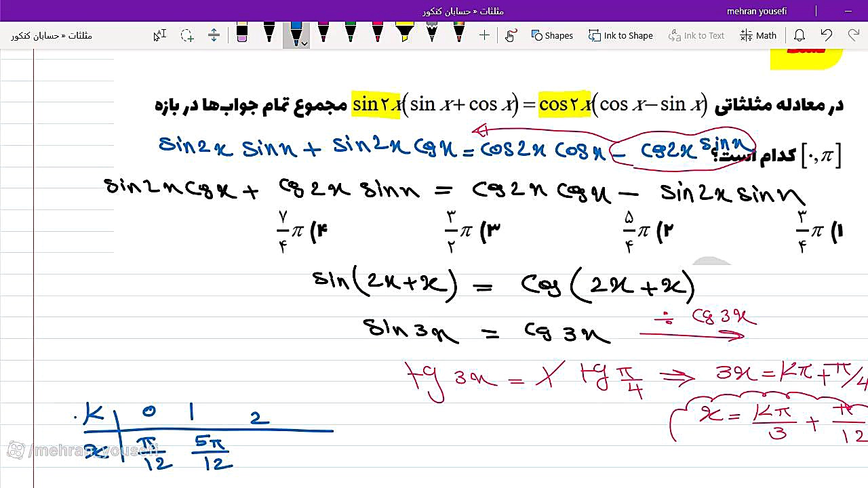Choose the Insert or Remove Space tool
Image resolution: width=868 pixels, height=488 pixels.
pyautogui.click(x=214, y=35)
